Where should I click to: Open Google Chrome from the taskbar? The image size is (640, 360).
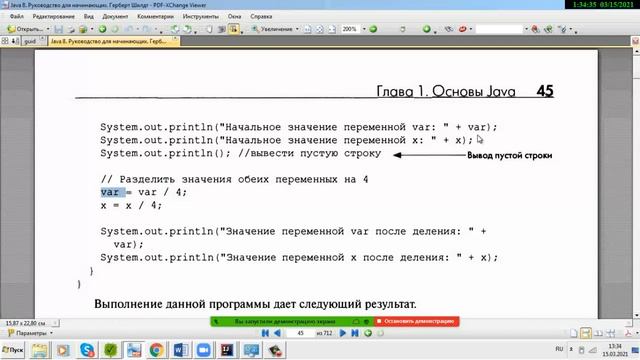tap(156, 350)
